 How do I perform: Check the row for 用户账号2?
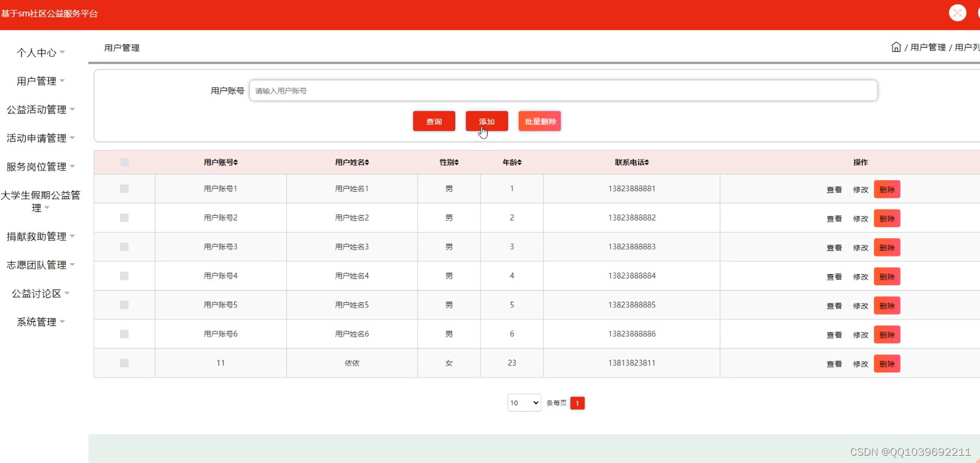124,218
